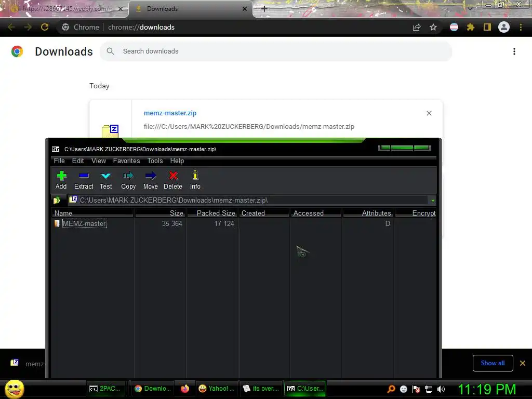Open the 'its over' taskbar item
This screenshot has height=399, width=532.
point(261,389)
